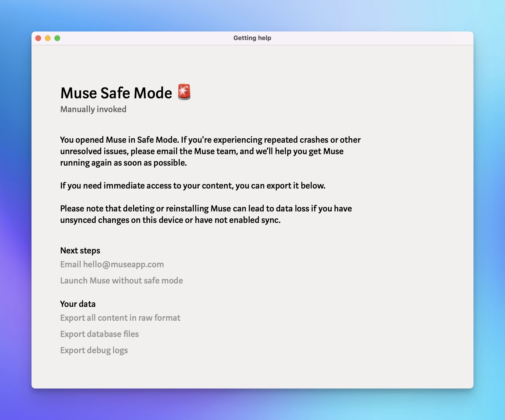
Task: Export all content in raw format
Action: click(120, 318)
